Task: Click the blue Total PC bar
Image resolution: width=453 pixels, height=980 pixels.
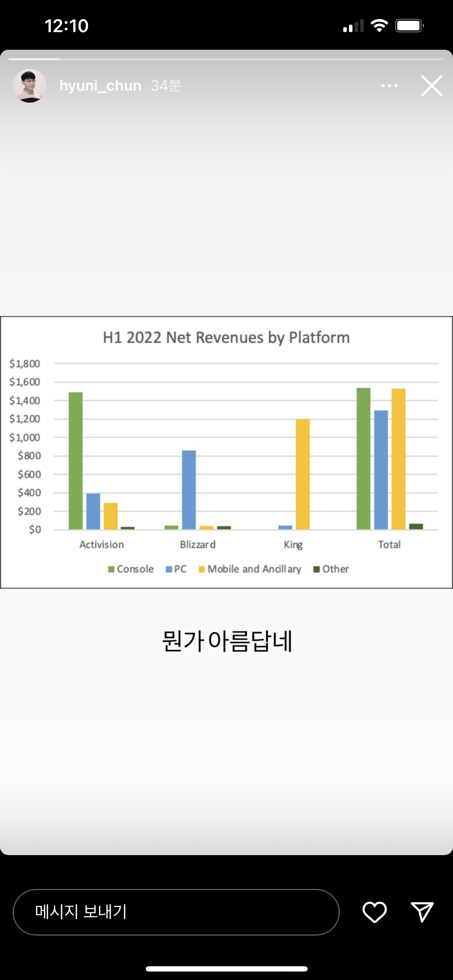Action: [x=381, y=470]
